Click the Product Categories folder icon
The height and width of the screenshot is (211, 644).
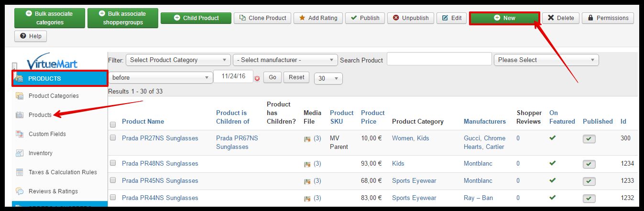(20, 96)
